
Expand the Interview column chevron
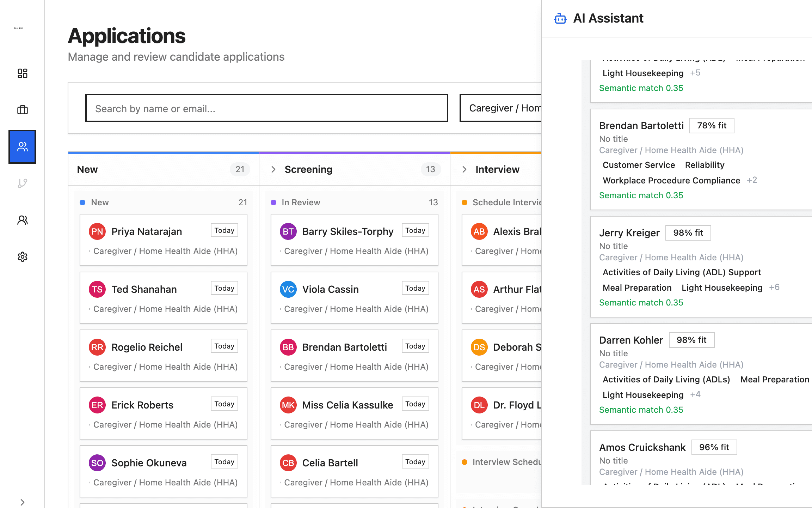465,169
